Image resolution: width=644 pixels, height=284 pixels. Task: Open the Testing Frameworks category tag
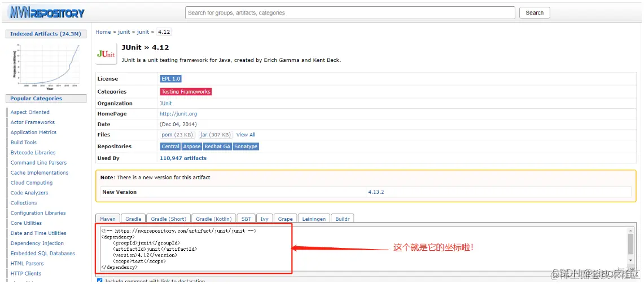186,92
